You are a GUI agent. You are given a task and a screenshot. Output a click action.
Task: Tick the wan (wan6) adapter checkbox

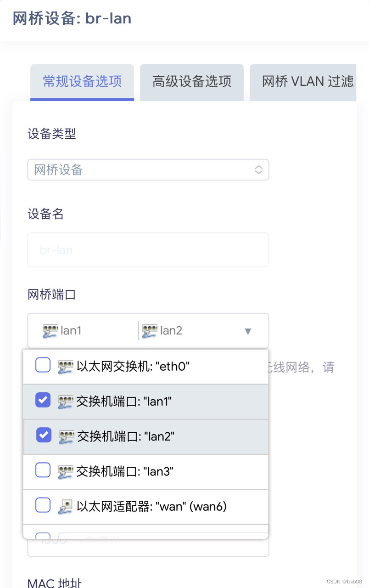tap(43, 505)
